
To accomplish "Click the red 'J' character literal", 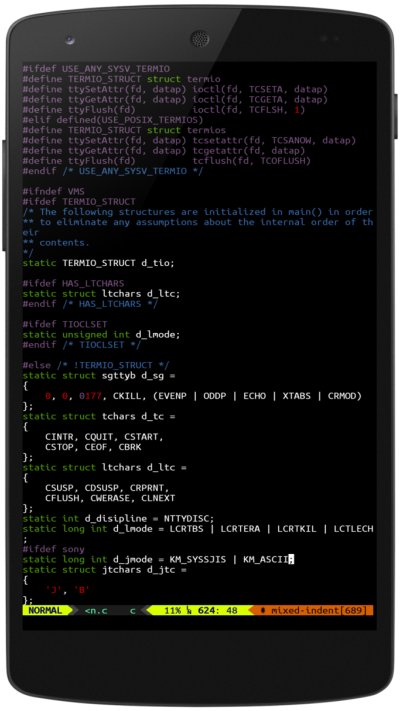I will pyautogui.click(x=54, y=590).
